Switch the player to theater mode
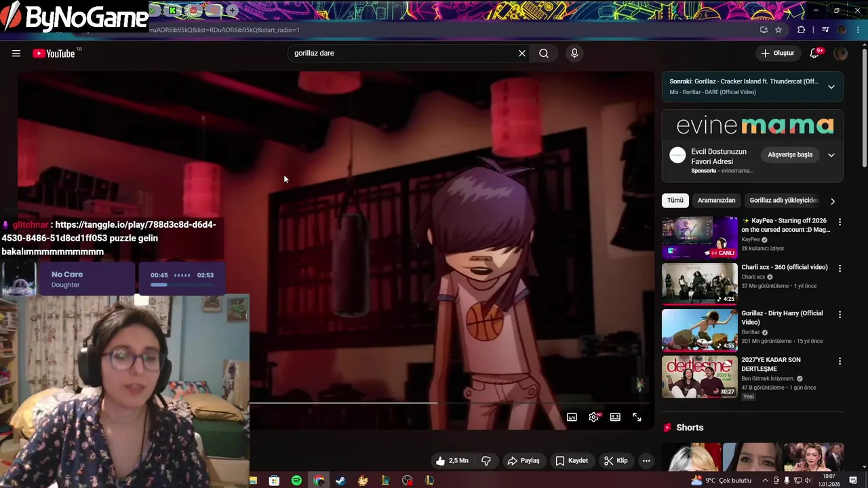868x488 pixels. pyautogui.click(x=615, y=418)
